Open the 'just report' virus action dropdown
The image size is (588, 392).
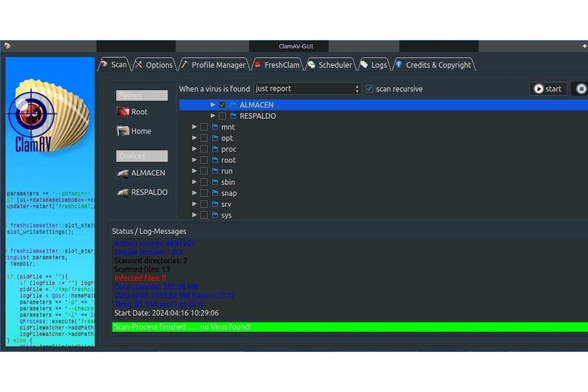(307, 89)
